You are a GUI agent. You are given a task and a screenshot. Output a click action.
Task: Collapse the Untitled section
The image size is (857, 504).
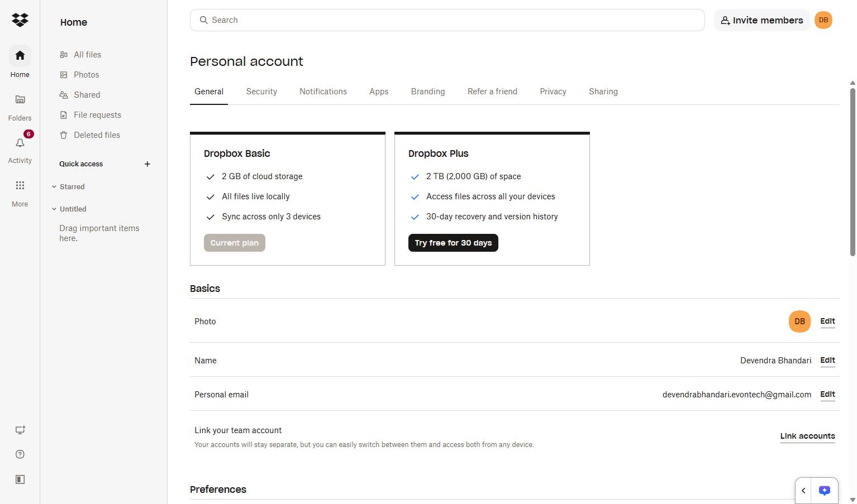(54, 209)
